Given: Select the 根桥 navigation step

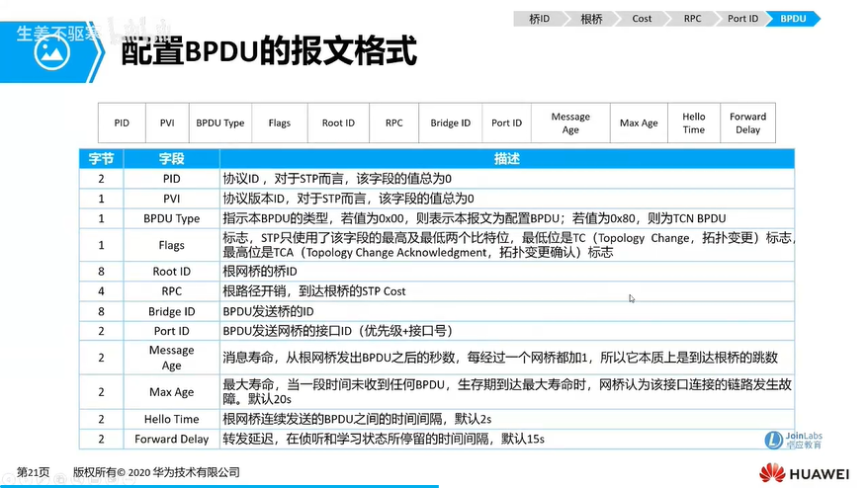Looking at the screenshot, I should point(591,19).
